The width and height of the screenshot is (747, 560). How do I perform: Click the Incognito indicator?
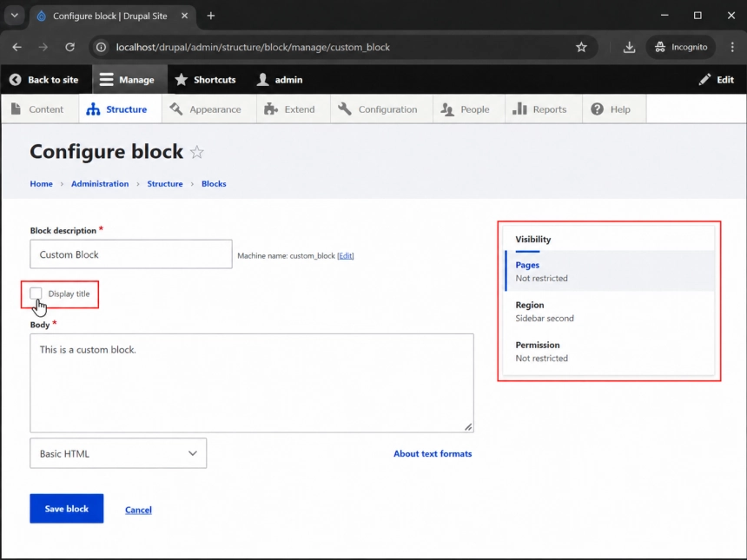681,47
